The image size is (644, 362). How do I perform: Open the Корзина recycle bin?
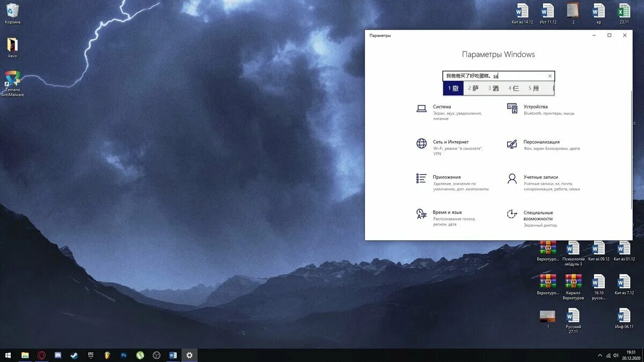click(x=12, y=11)
